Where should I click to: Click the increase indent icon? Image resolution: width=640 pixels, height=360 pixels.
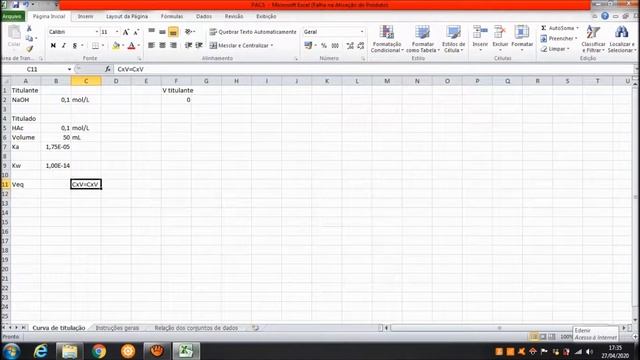click(x=199, y=45)
